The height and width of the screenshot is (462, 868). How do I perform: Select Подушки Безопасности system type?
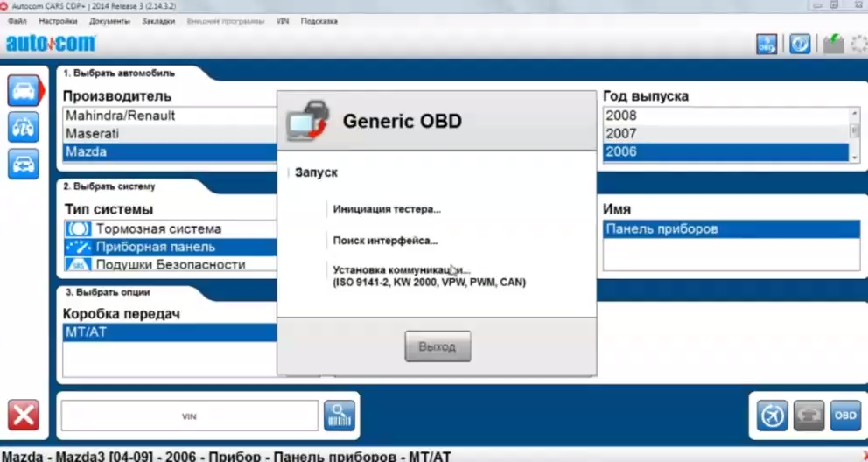171,264
